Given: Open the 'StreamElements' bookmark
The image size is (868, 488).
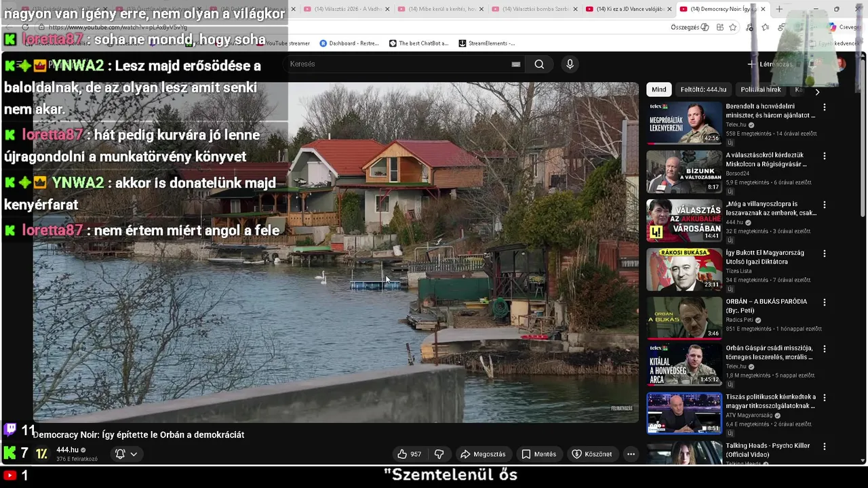Looking at the screenshot, I should click(x=487, y=43).
